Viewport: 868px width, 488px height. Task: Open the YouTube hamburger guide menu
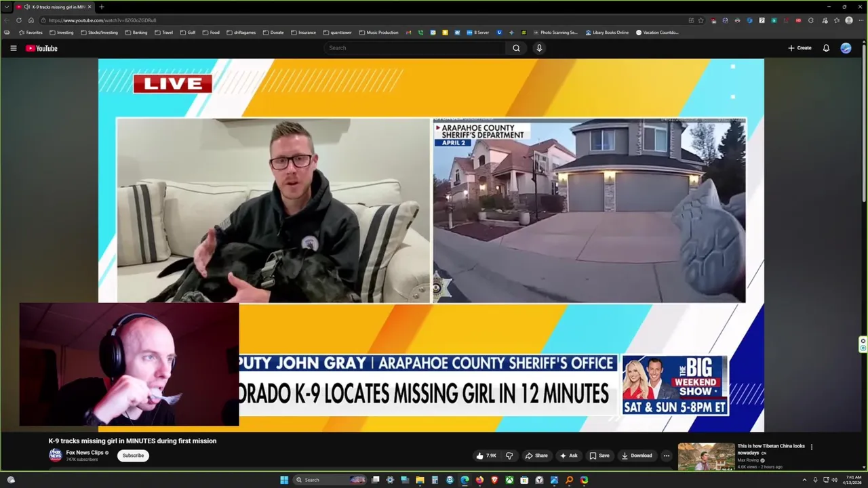pos(13,48)
